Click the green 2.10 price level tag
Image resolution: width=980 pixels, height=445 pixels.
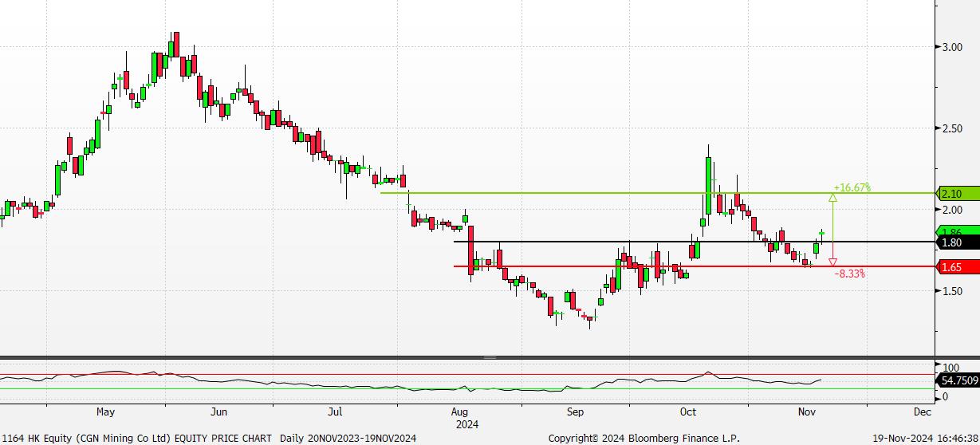coord(952,194)
